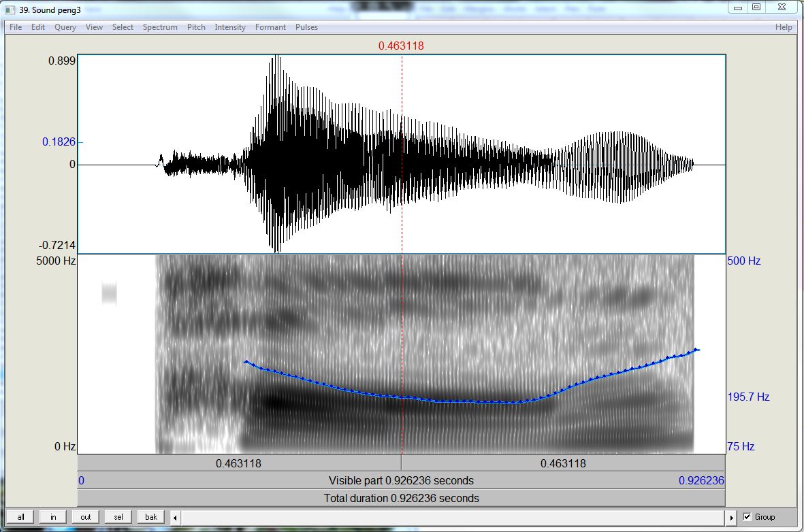The height and width of the screenshot is (532, 804).
Task: Close the Sound peng3 window
Action: [x=782, y=7]
